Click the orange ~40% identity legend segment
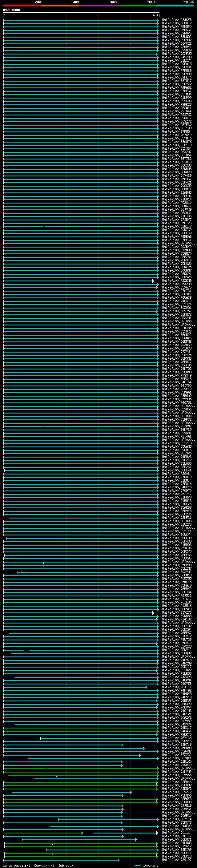Image resolution: width=197 pixels, height=868 pixels. point(60,6)
